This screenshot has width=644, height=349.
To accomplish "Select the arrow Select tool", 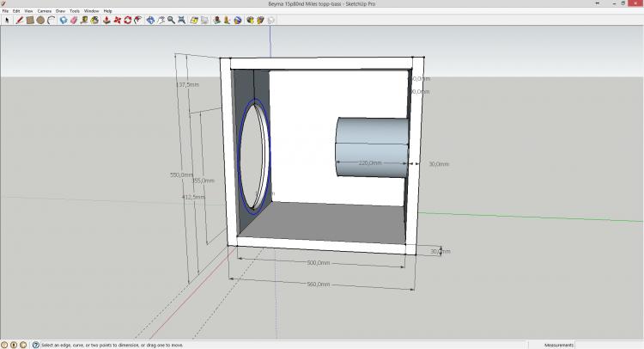I will [6, 20].
